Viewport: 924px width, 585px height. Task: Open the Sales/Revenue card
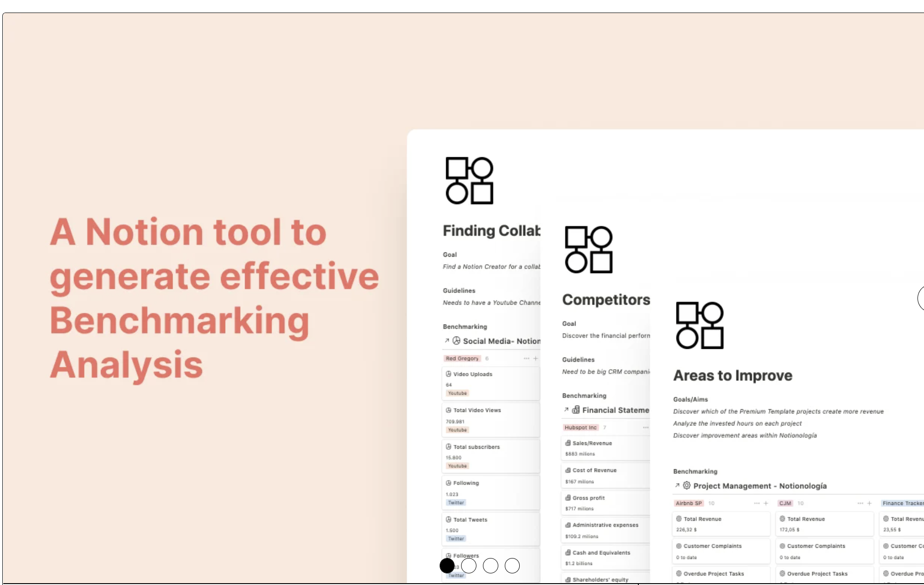pos(606,448)
